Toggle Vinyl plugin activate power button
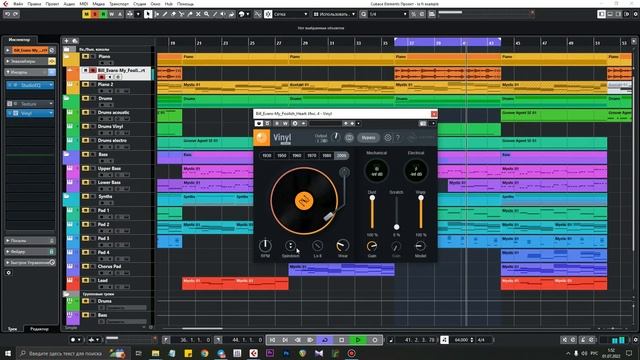This screenshot has width=640, height=360. 259,123
